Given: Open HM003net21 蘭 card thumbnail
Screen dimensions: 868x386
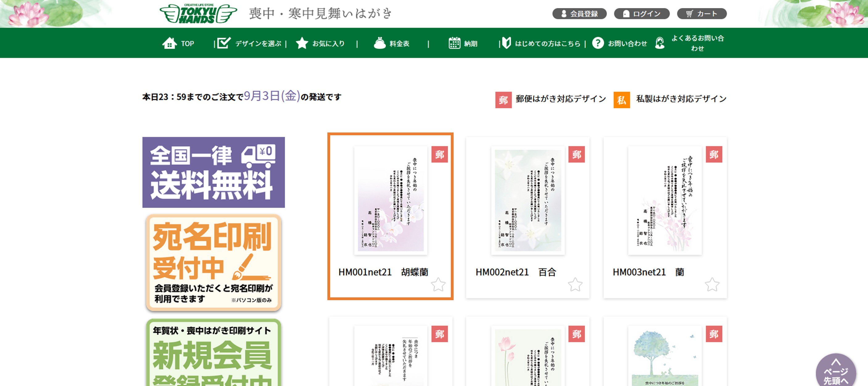Looking at the screenshot, I should point(665,200).
